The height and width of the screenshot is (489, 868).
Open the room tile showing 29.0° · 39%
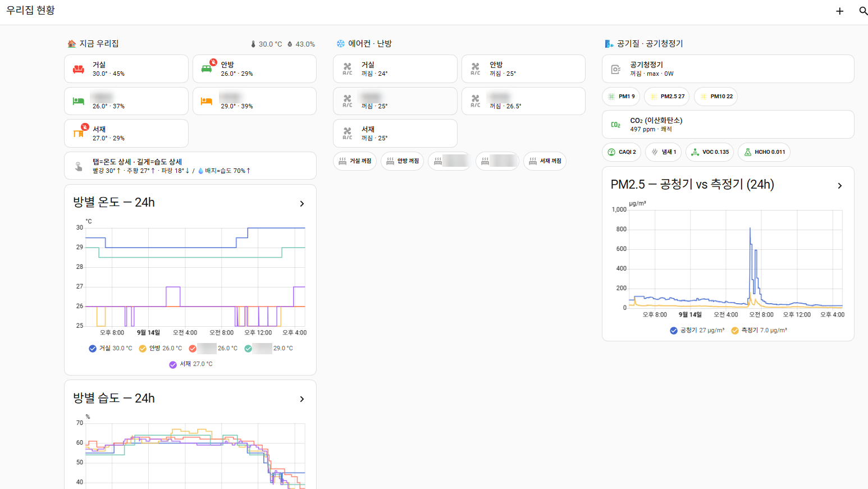(x=254, y=101)
